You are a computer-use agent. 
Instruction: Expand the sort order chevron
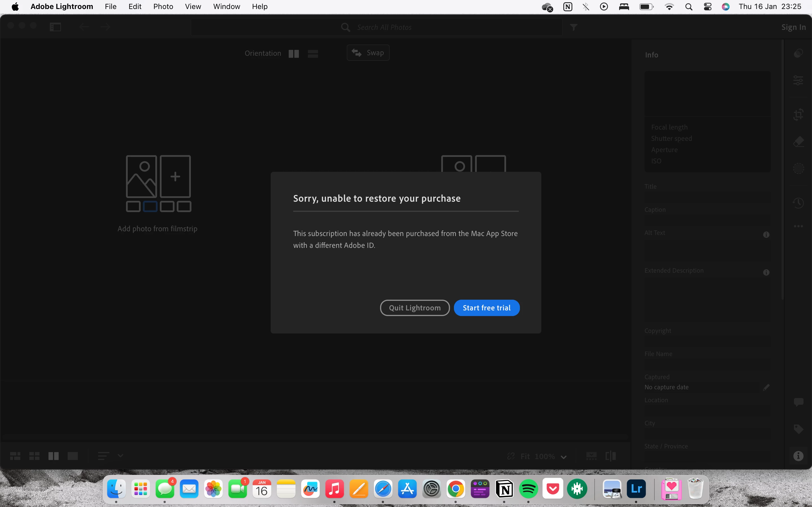point(120,456)
